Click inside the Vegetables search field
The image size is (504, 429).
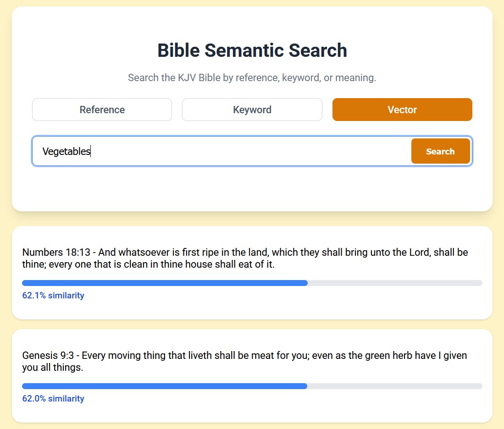tap(206, 151)
